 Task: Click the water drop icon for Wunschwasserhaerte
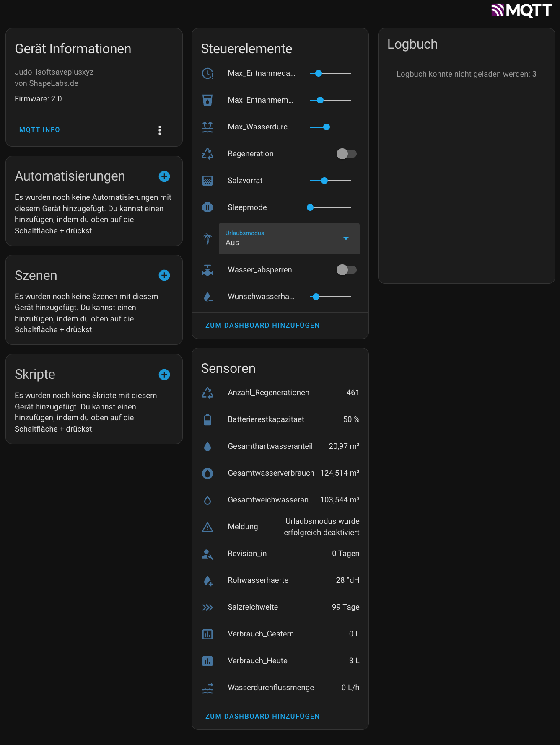pyautogui.click(x=207, y=297)
